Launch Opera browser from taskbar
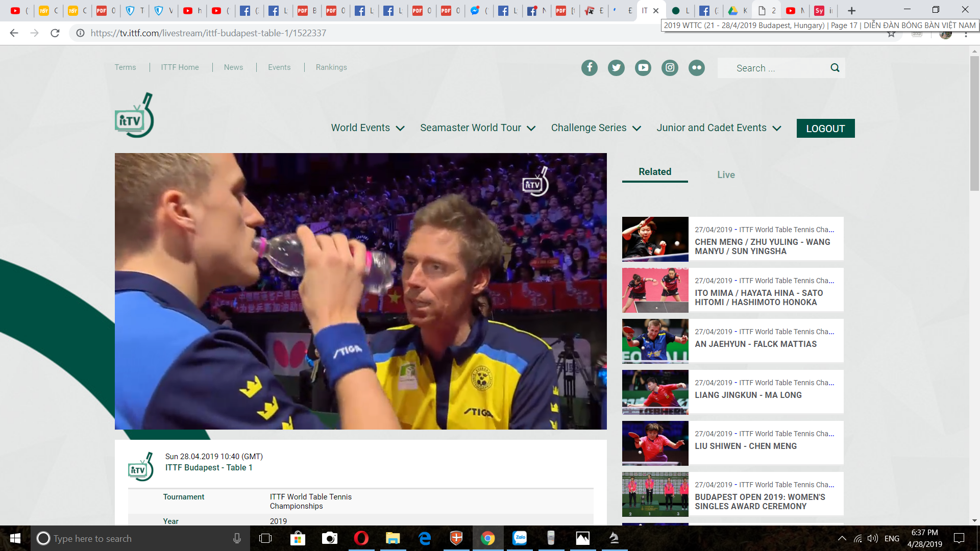 [361, 538]
